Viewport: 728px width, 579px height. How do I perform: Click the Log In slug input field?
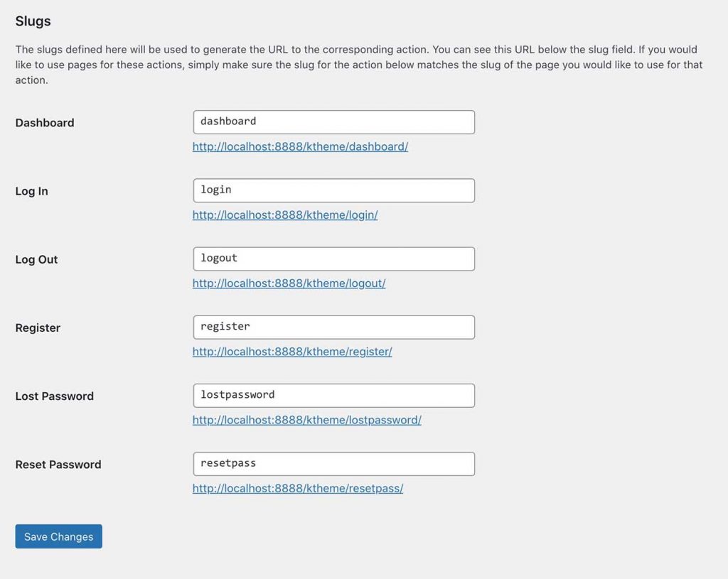pos(334,190)
